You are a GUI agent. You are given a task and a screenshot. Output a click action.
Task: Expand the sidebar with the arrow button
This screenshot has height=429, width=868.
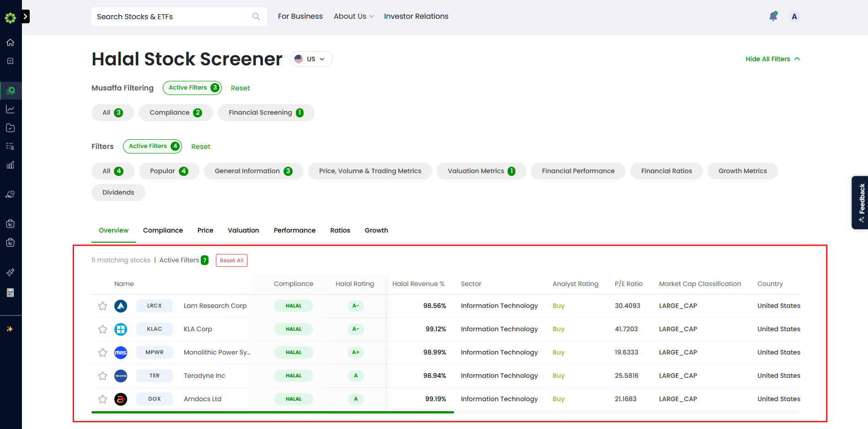(26, 16)
